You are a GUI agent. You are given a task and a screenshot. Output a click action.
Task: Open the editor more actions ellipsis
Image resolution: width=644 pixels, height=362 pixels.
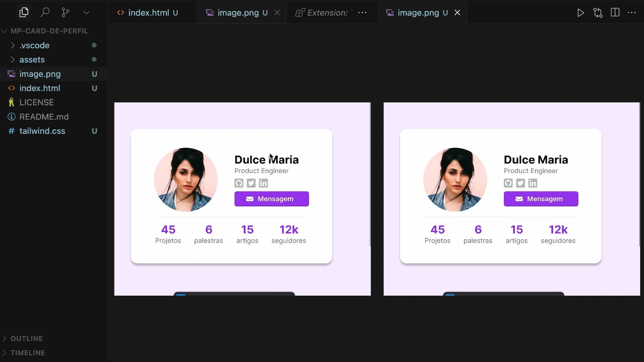[632, 13]
